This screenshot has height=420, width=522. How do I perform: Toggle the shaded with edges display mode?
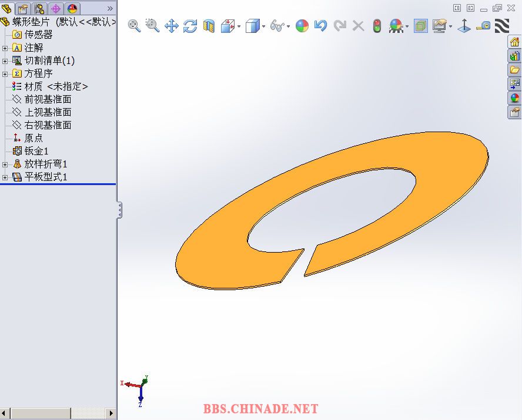point(420,26)
